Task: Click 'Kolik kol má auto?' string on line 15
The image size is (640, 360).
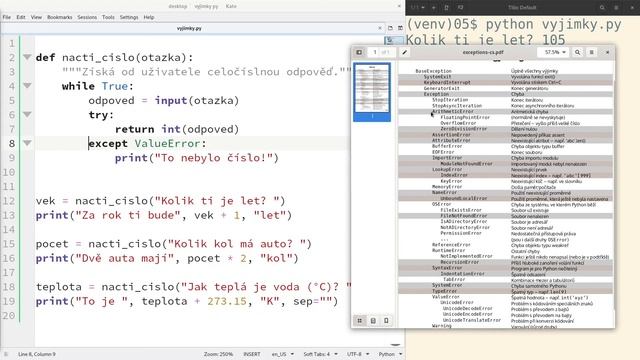Action: (x=237, y=244)
